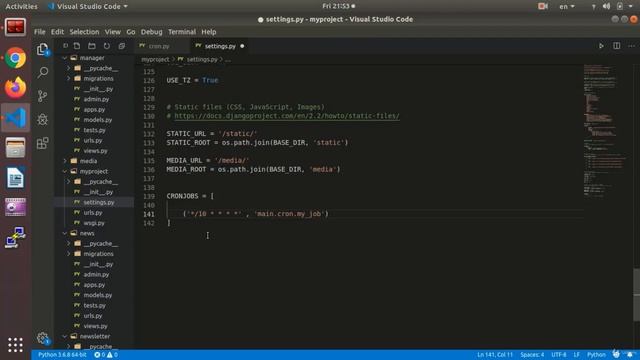
Task: Open the Extensions view icon
Action: coord(42,143)
